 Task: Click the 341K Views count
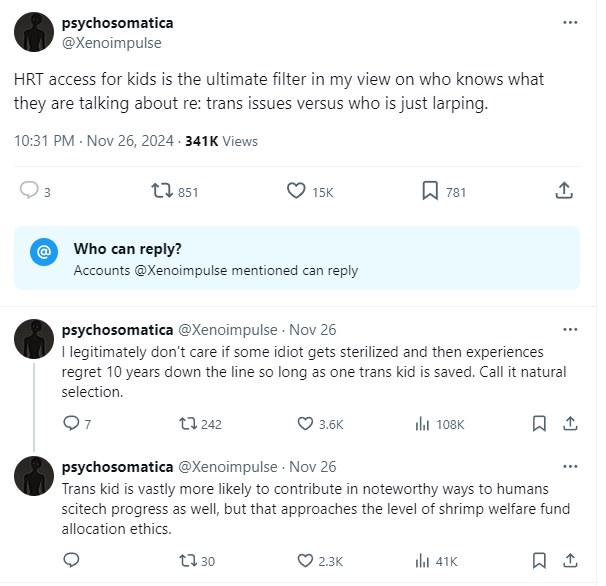(x=222, y=141)
